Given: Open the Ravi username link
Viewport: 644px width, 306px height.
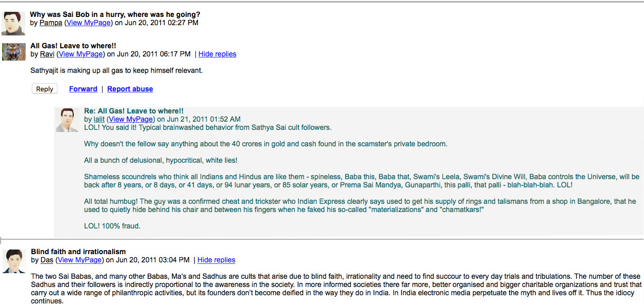Looking at the screenshot, I should pyautogui.click(x=47, y=54).
